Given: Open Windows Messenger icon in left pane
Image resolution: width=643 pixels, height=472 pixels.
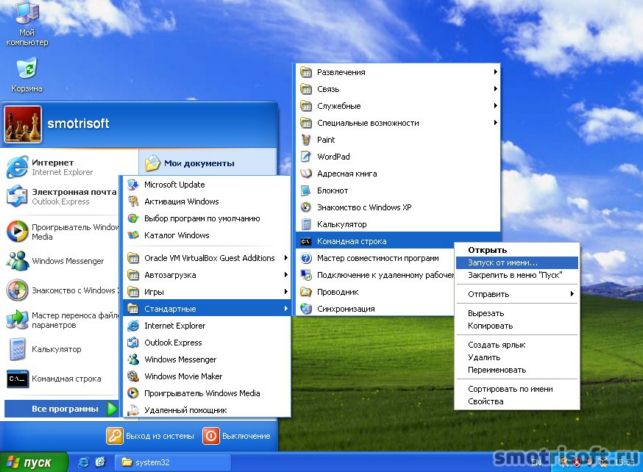Looking at the screenshot, I should coord(17,261).
